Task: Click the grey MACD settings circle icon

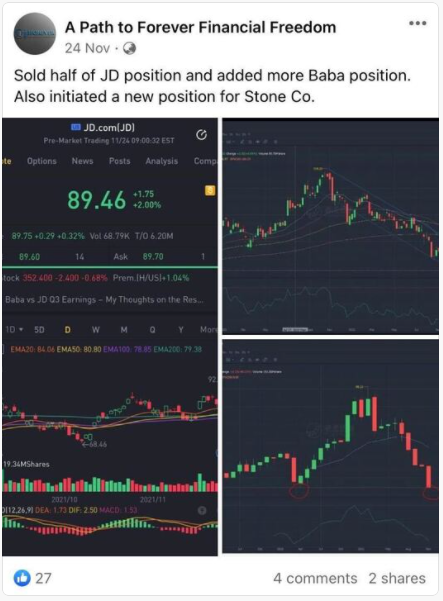Action: [202, 510]
